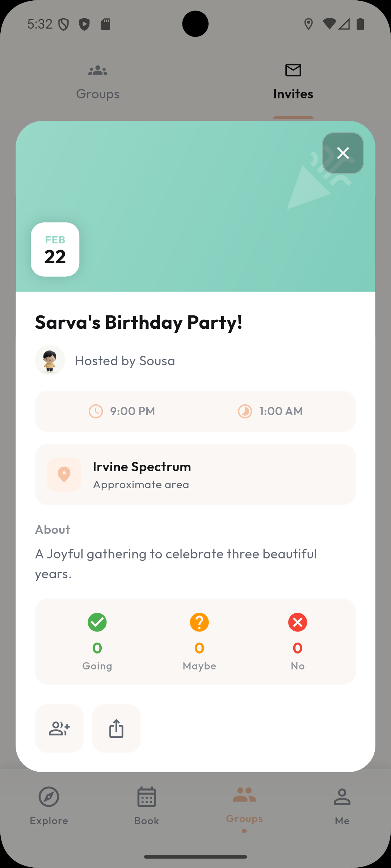Open the Irvine Spectrum location card
This screenshot has height=868, width=391.
point(195,474)
